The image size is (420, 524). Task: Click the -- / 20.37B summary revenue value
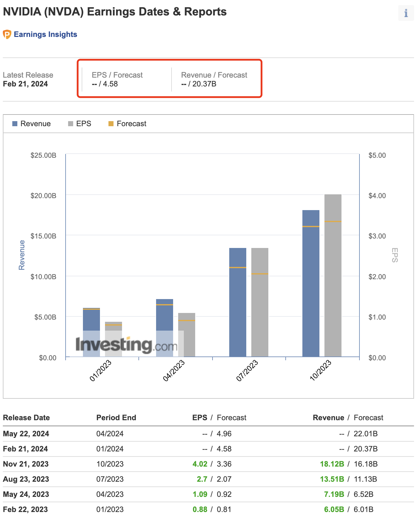199,84
